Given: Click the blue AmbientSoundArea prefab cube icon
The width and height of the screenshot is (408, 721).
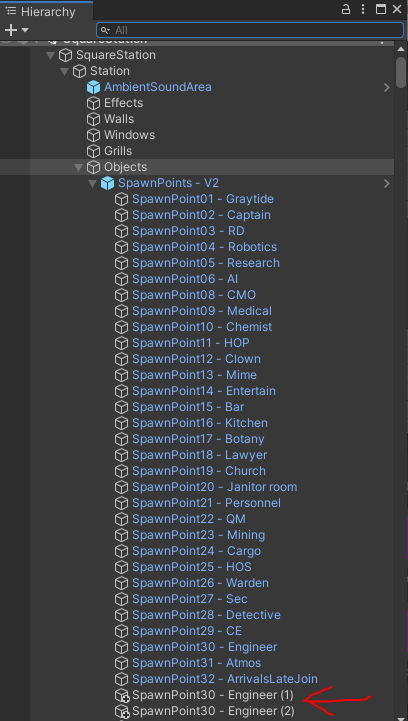Looking at the screenshot, I should click(93, 87).
